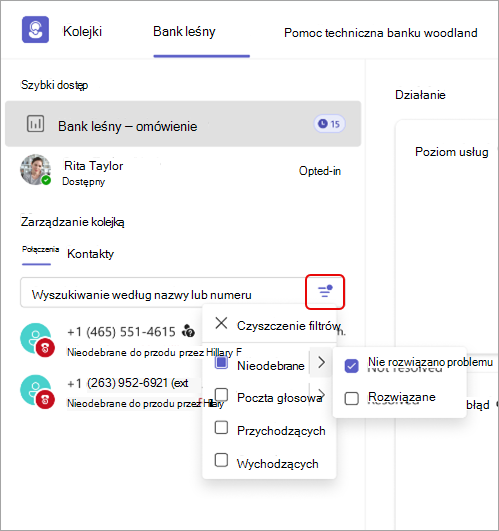Screen dimensions: 499x531
Task: Click the search by name or number field
Action: coord(163,293)
